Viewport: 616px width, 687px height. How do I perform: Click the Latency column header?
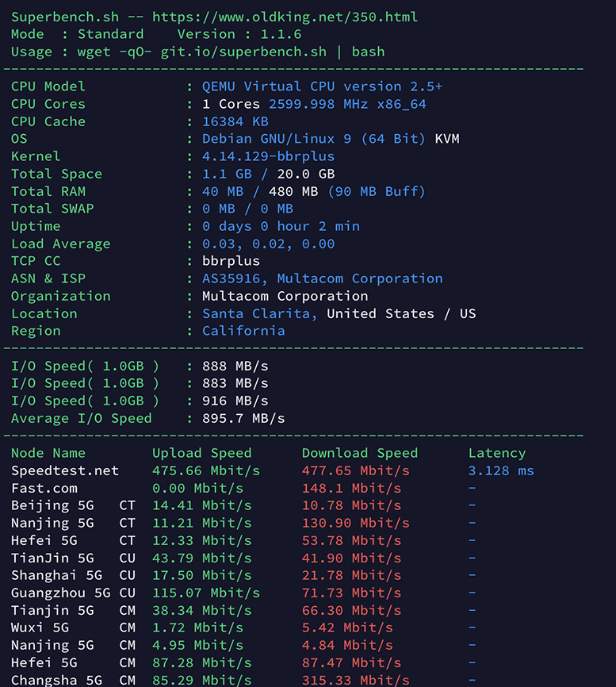(497, 453)
